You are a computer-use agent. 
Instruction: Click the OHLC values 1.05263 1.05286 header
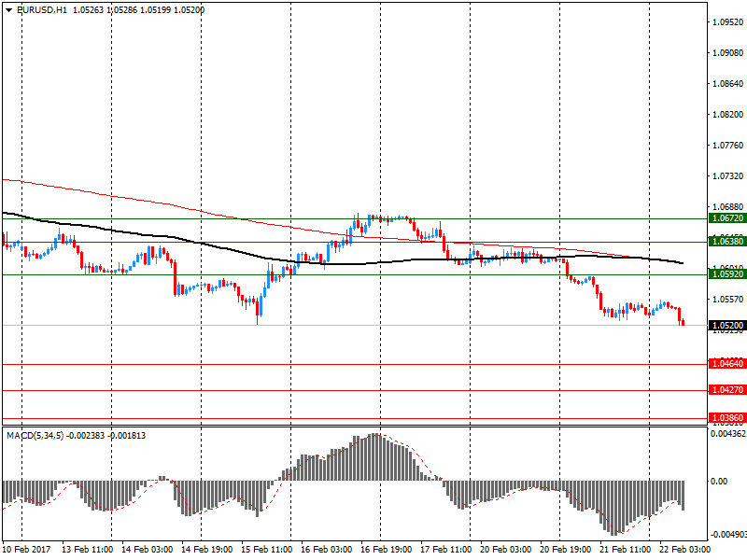pyautogui.click(x=106, y=10)
